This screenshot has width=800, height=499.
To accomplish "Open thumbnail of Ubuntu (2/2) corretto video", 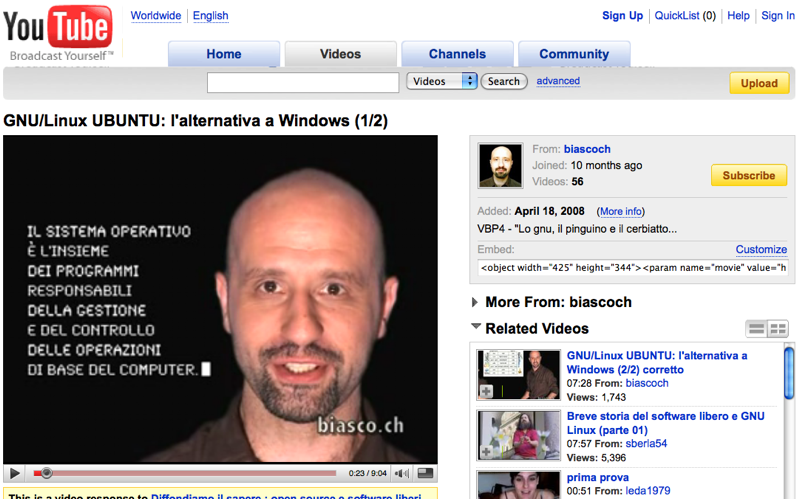I will point(518,375).
